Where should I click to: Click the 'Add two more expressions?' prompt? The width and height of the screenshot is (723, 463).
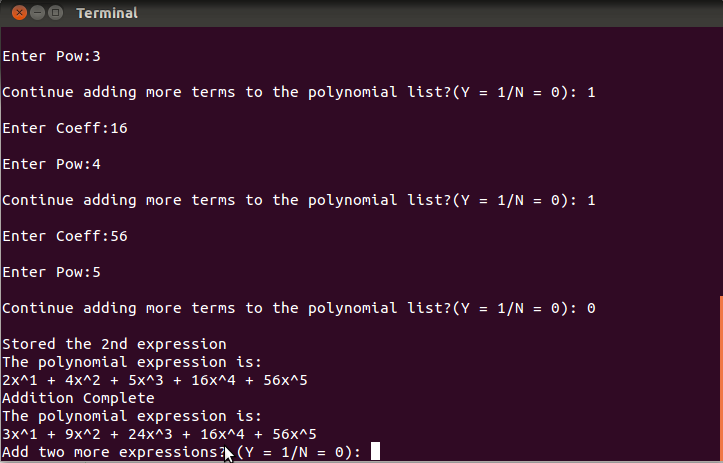181,452
